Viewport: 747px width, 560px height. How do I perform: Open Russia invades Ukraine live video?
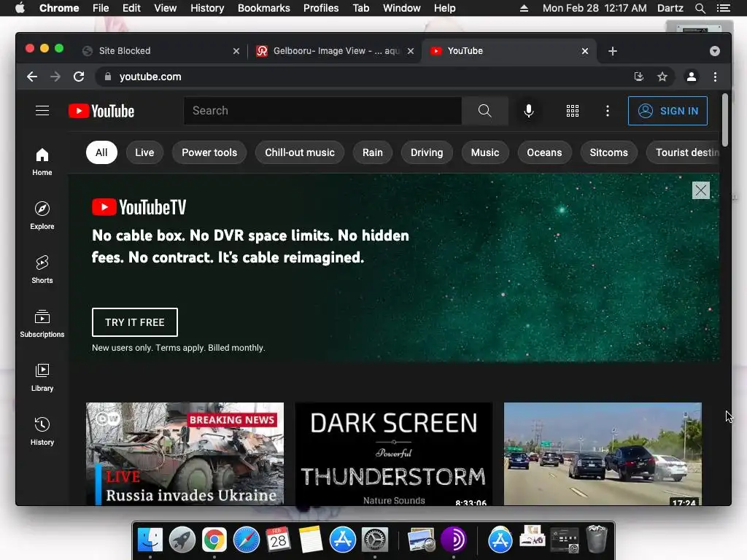coord(185,454)
